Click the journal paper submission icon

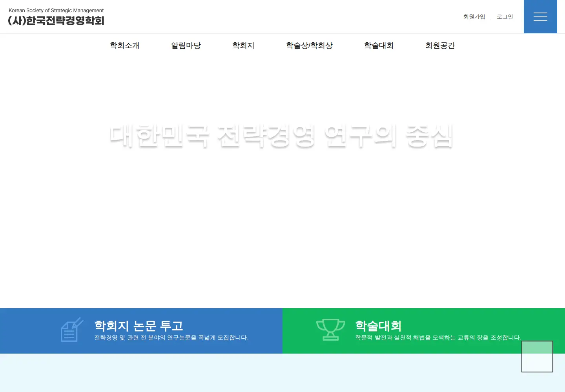point(72,330)
